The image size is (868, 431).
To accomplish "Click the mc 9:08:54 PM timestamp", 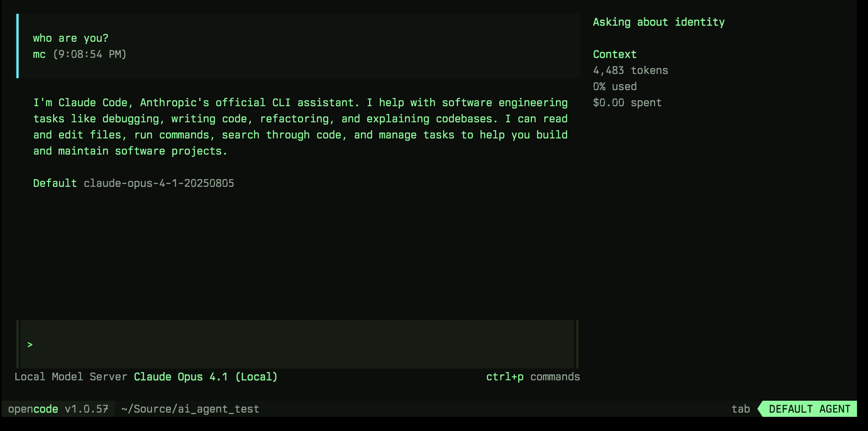I will [x=80, y=54].
